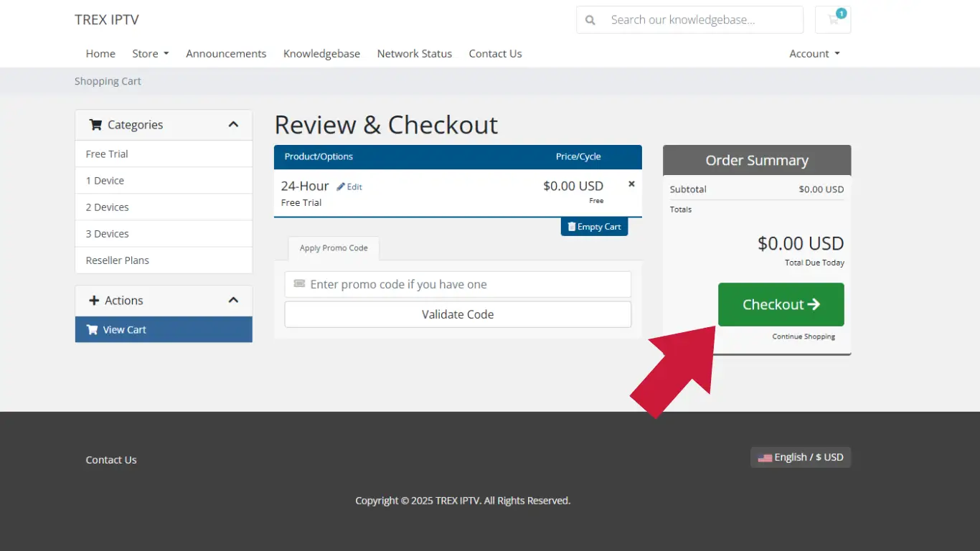Collapse the Actions panel chevron
The image size is (980, 551).
pos(233,300)
